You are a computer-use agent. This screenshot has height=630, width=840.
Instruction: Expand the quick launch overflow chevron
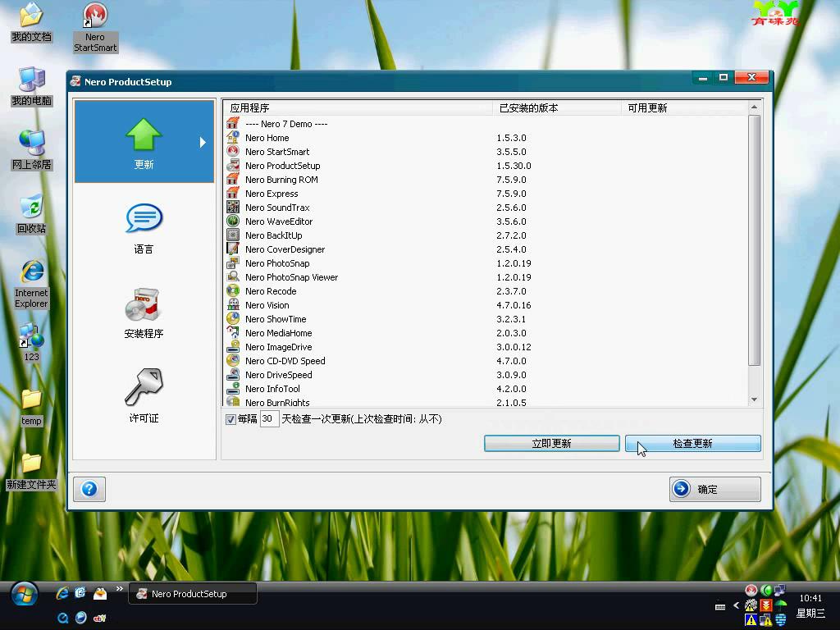[x=120, y=589]
